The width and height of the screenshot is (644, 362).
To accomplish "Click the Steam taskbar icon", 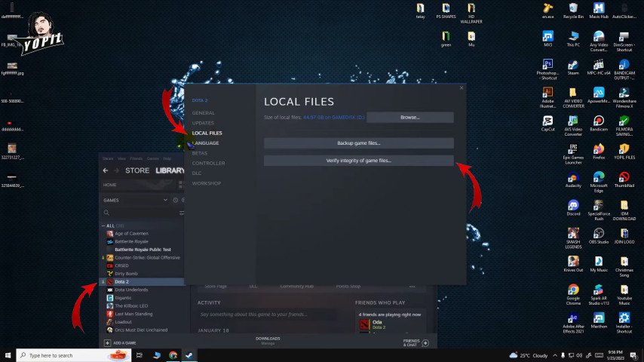I will (x=189, y=355).
